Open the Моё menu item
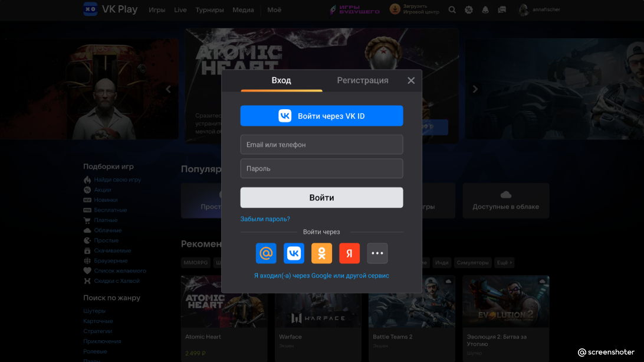Image resolution: width=644 pixels, height=362 pixels. pos(274,10)
